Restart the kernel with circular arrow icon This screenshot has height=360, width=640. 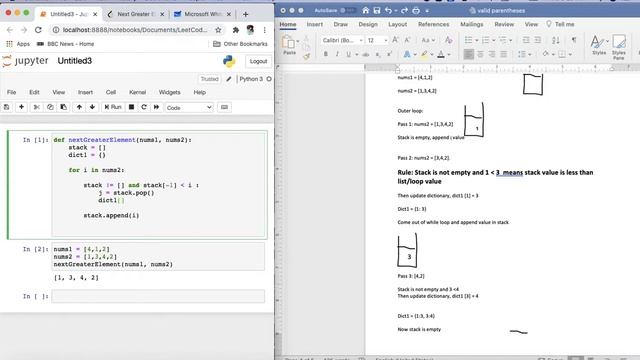[144, 107]
